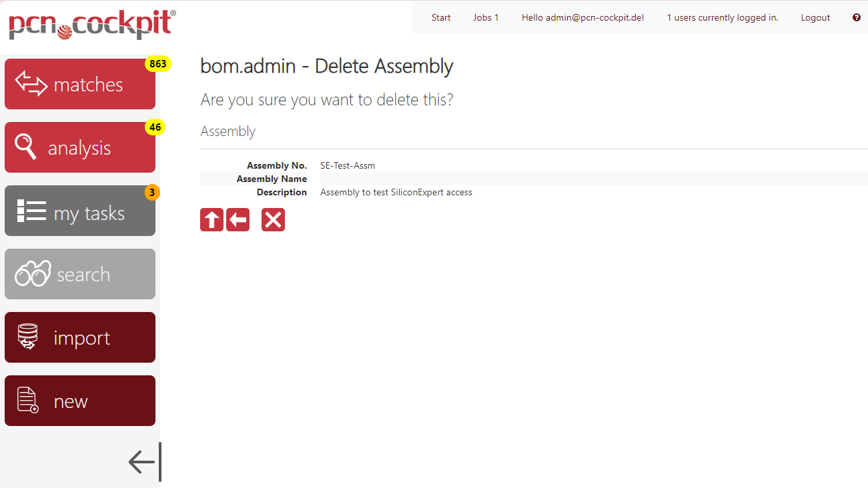Click the search binoculars icon
The width and height of the screenshot is (868, 488).
[33, 274]
